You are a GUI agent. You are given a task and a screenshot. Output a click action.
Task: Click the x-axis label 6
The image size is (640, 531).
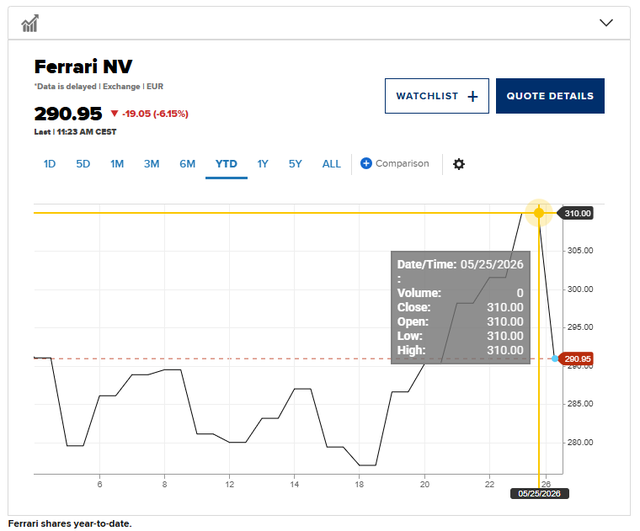click(x=100, y=484)
